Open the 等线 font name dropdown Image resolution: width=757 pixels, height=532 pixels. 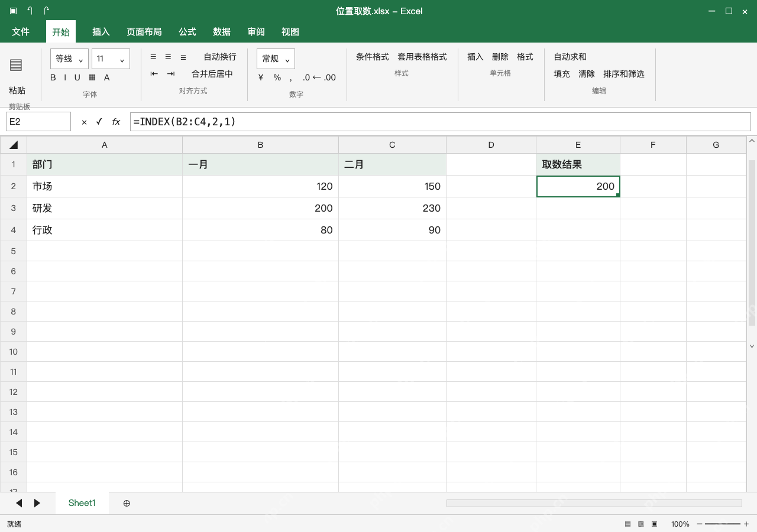[70, 59]
